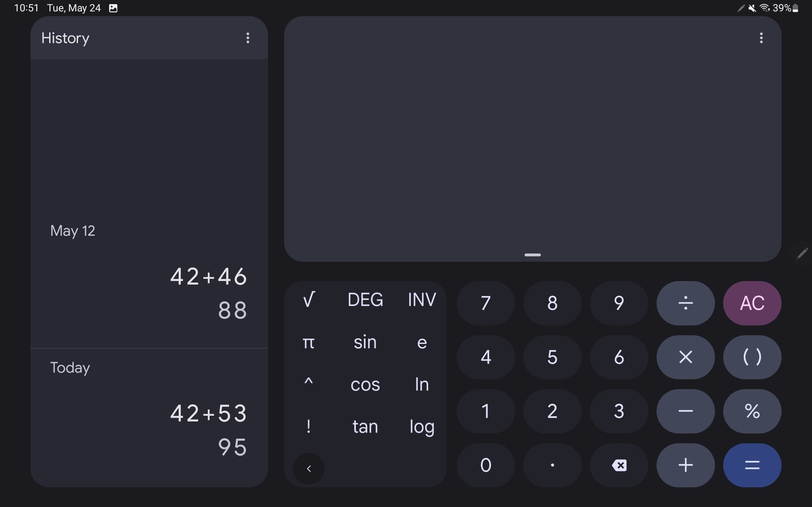Tap the display drag handle bar

(x=533, y=255)
